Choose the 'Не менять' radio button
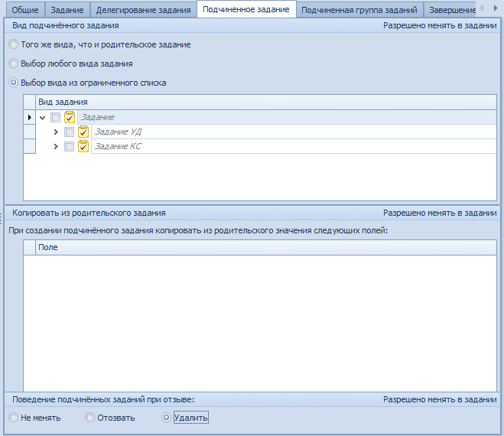The image size is (504, 436). pos(13,418)
